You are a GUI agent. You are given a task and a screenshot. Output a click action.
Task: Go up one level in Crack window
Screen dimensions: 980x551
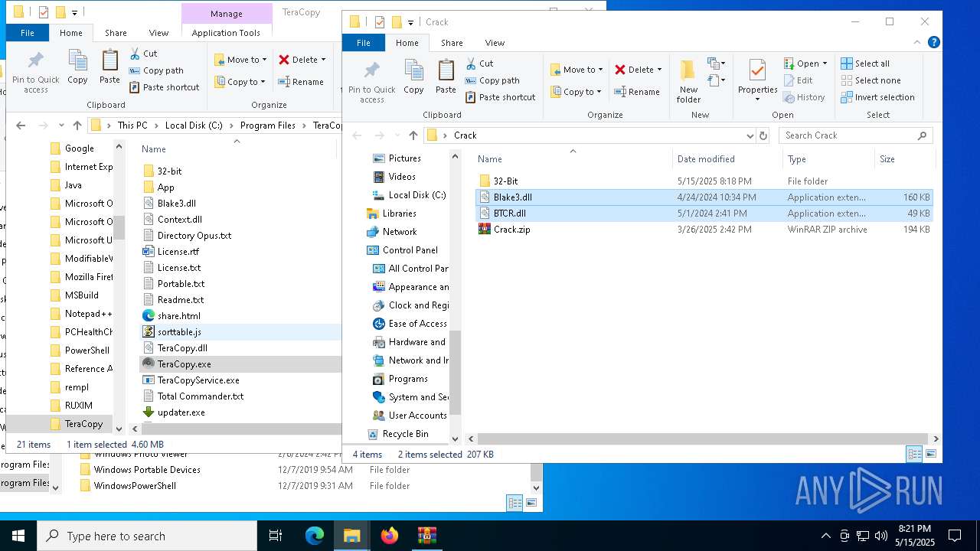413,135
